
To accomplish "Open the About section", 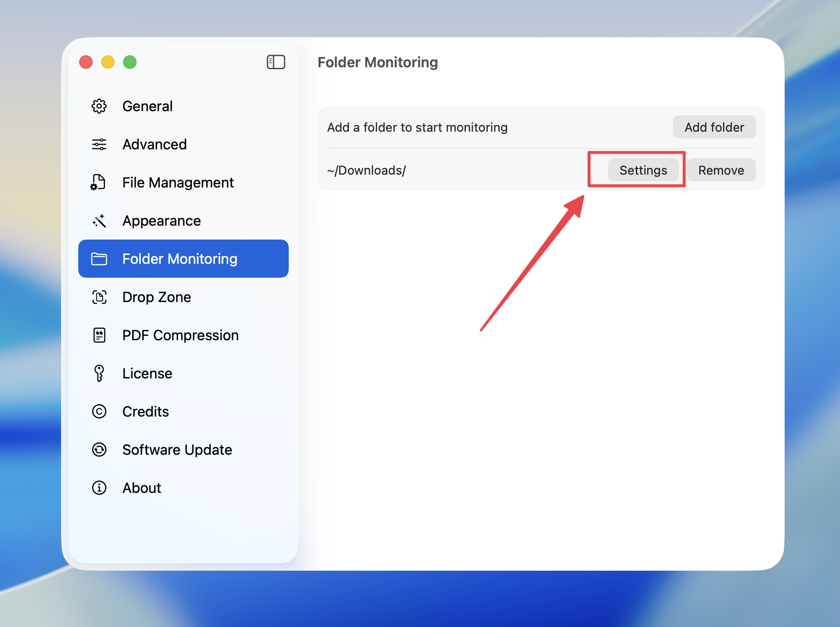I will click(141, 488).
